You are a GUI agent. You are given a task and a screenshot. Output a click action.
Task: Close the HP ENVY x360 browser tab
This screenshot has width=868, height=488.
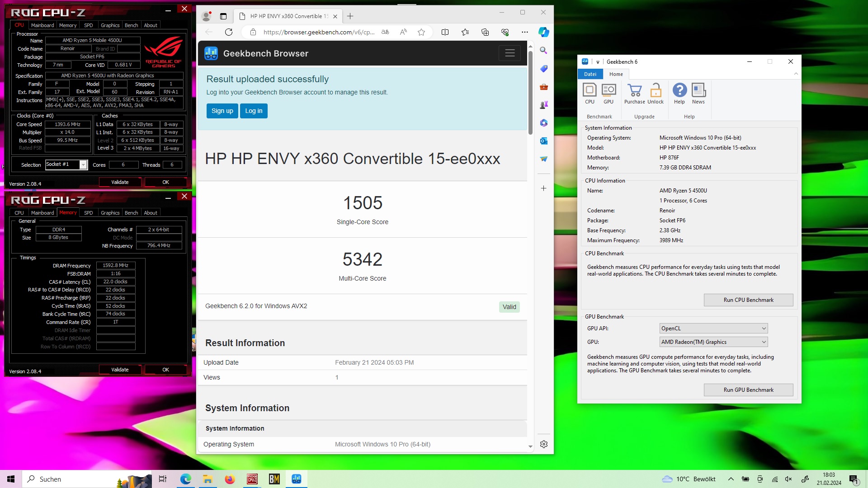click(x=335, y=16)
